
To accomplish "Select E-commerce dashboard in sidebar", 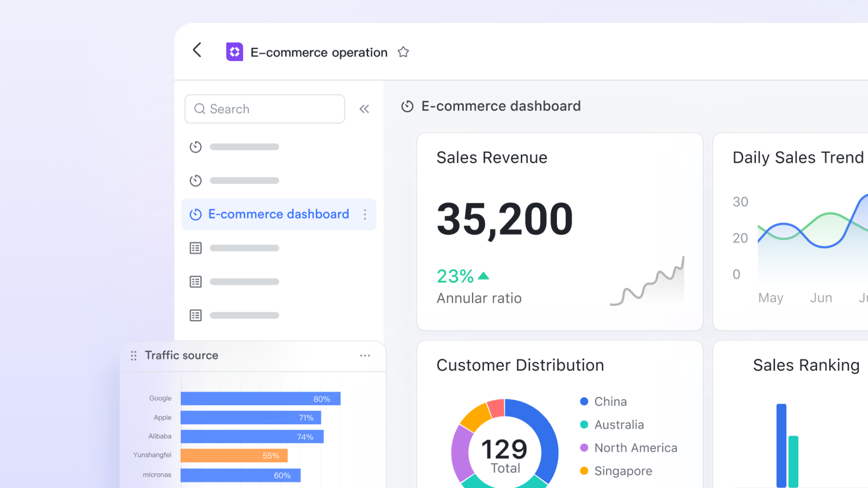I will (279, 214).
